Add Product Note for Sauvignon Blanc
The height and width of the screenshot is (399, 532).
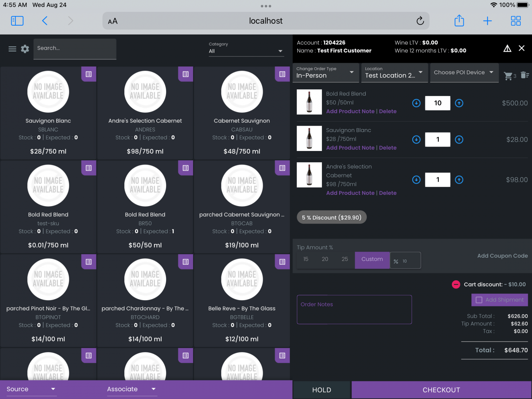point(350,148)
